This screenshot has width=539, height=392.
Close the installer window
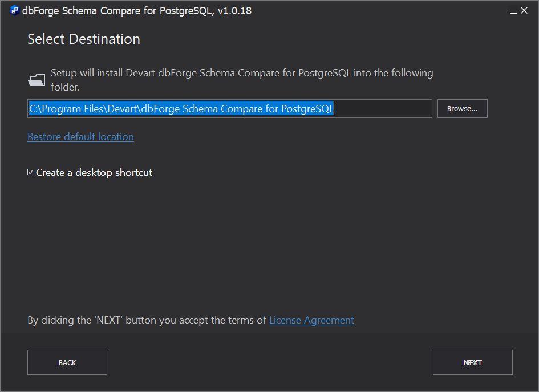click(524, 11)
